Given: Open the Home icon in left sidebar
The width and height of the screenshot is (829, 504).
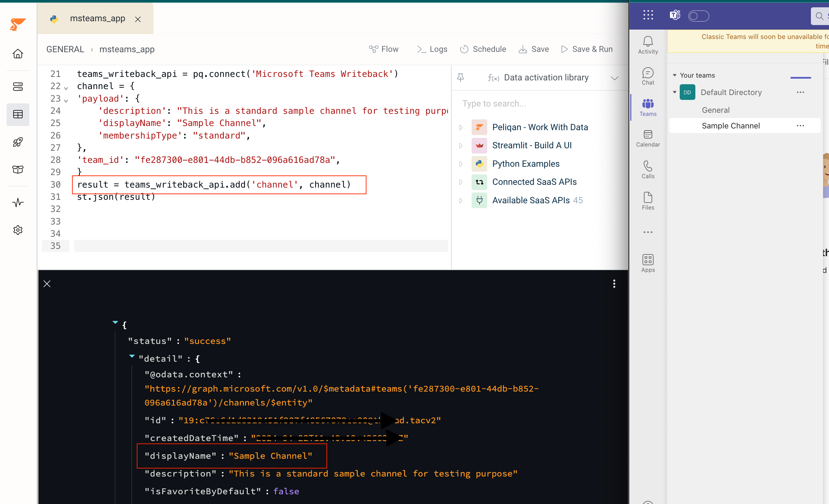Looking at the screenshot, I should click(x=18, y=54).
